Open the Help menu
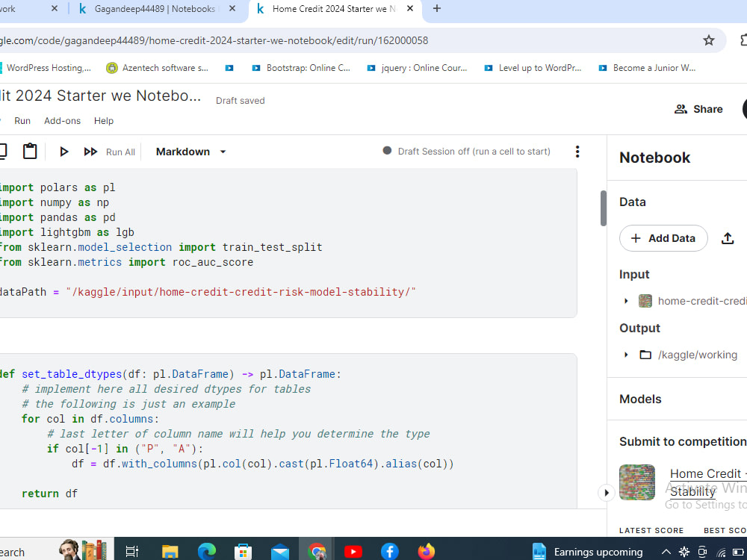The width and height of the screenshot is (747, 560). coord(104,121)
